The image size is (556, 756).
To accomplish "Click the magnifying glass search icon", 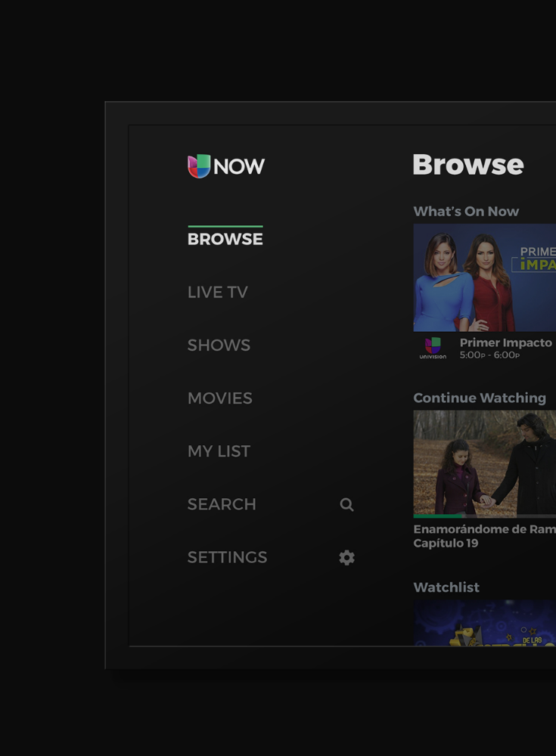I will 346,504.
